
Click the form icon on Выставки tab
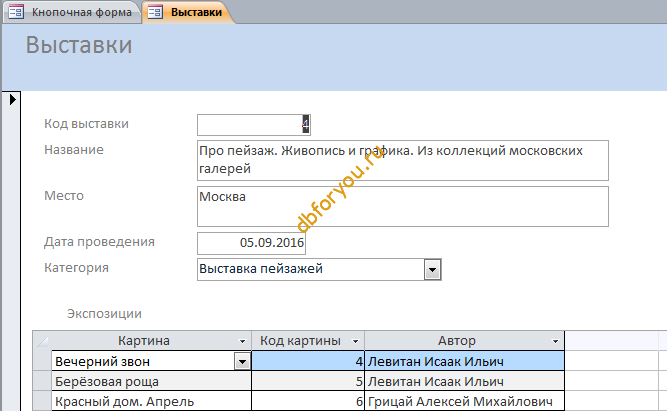tap(155, 12)
